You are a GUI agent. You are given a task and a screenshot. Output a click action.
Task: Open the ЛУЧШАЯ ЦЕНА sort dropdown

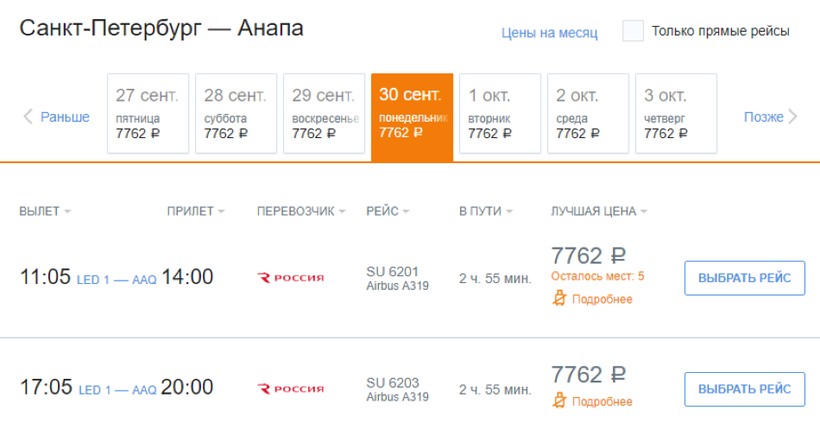[x=599, y=211]
